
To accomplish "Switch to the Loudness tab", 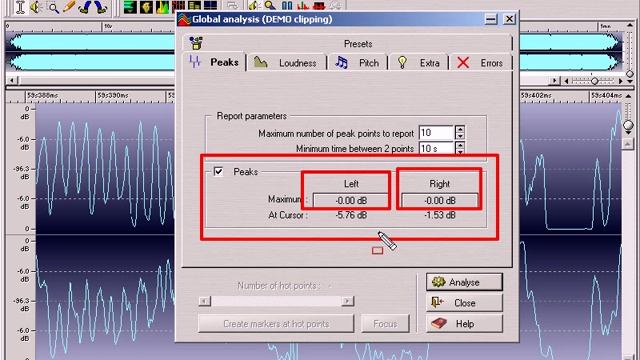I will pos(286,63).
